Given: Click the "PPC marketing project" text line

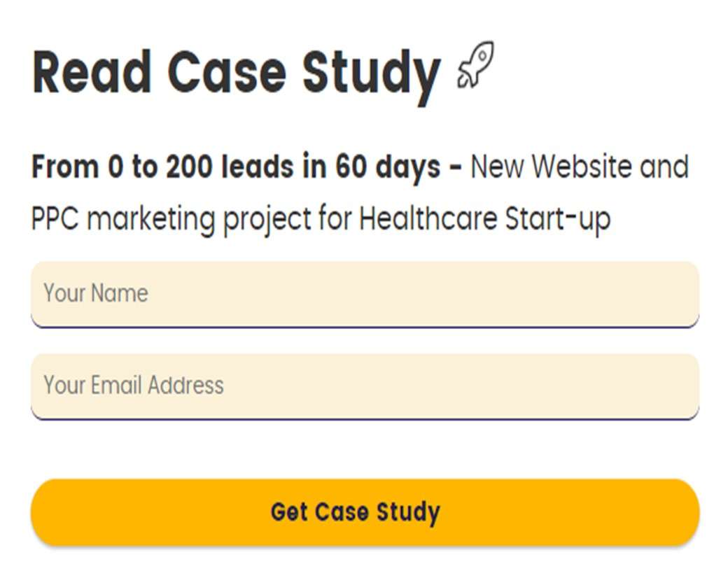Looking at the screenshot, I should [x=170, y=219].
